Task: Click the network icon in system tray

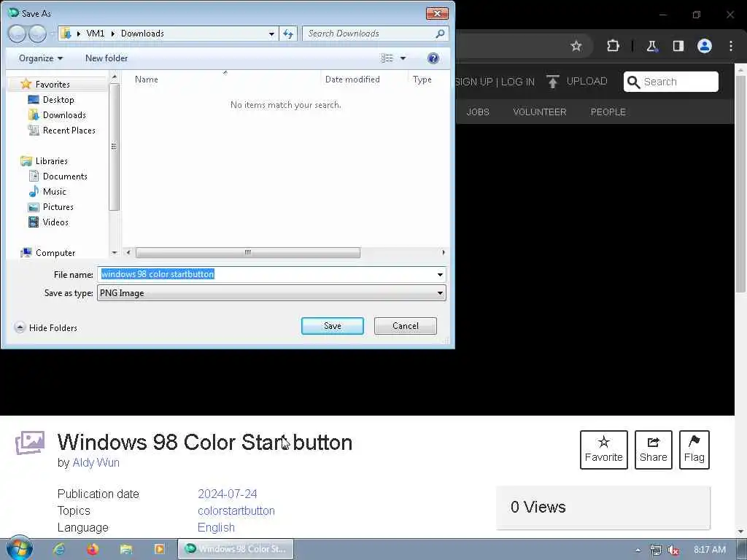Action: [x=656, y=550]
